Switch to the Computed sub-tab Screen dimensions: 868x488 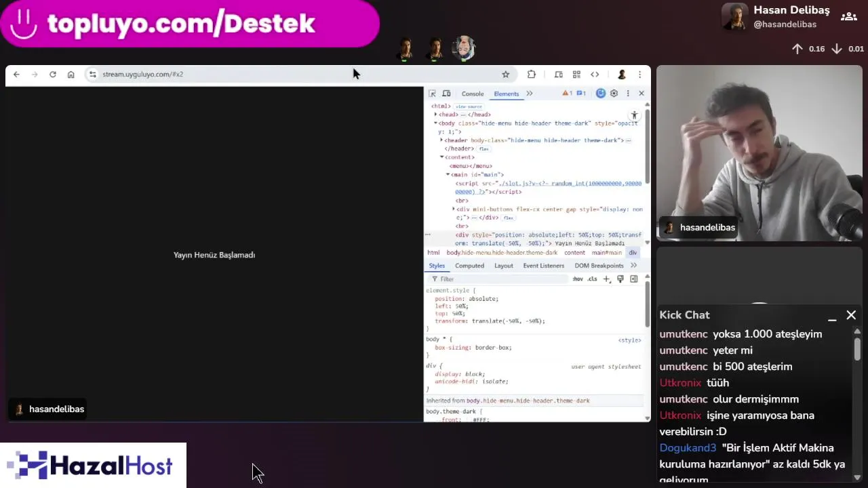[x=469, y=266]
